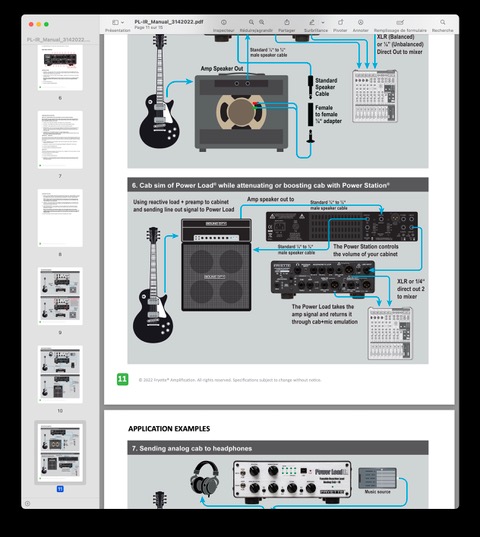Zoom out with the minus magnifier
Viewport: 480px width, 537px height.
[251, 22]
